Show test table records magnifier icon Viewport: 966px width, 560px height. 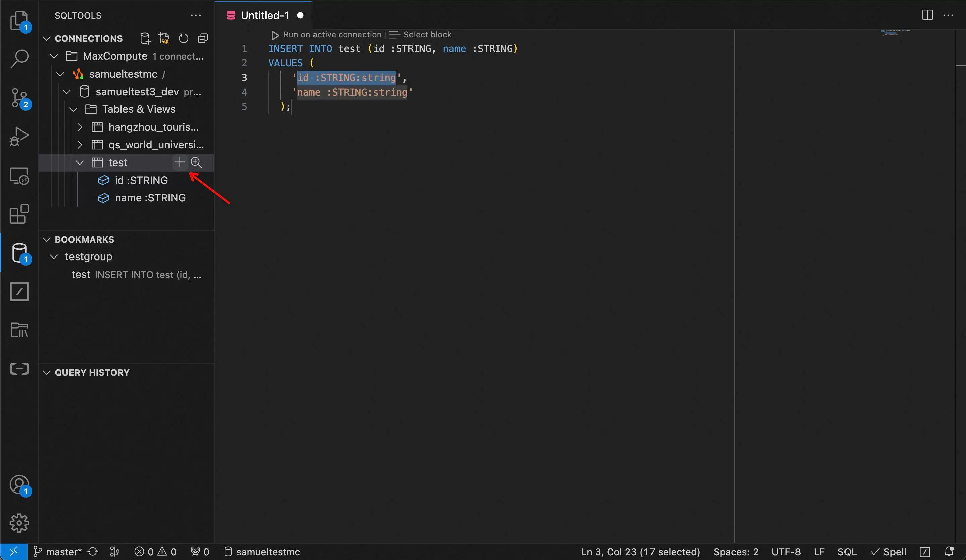click(x=196, y=162)
